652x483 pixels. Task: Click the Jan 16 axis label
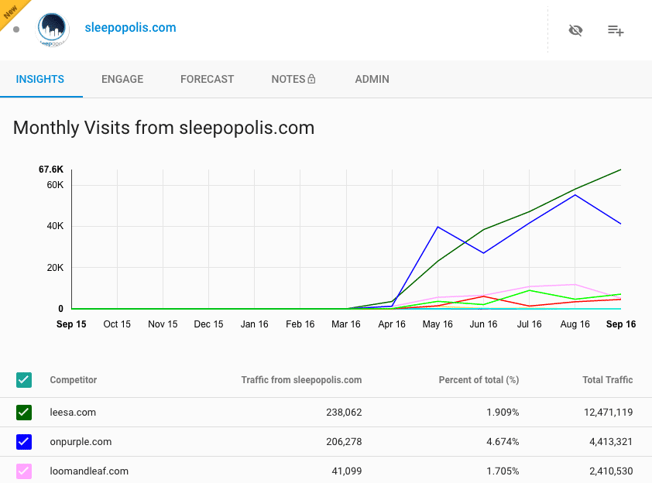254,324
